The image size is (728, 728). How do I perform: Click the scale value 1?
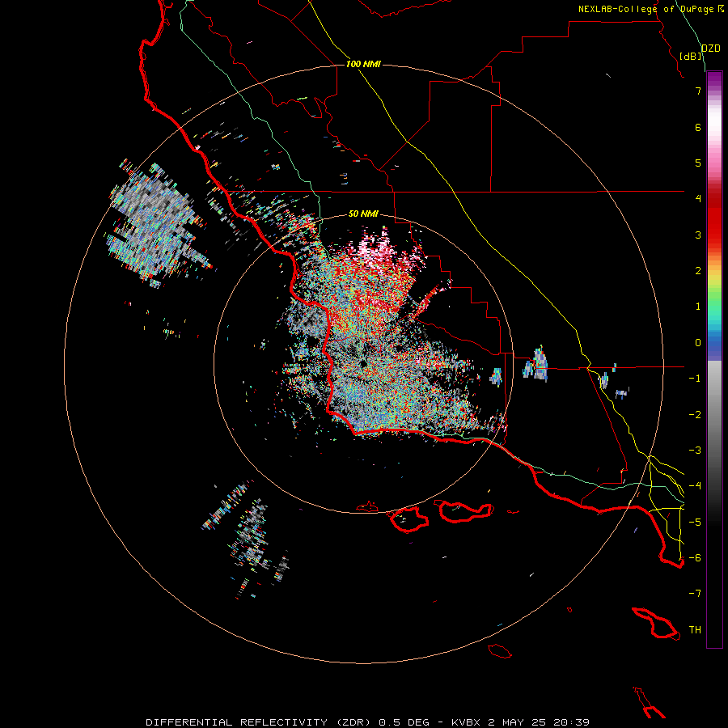click(x=698, y=307)
